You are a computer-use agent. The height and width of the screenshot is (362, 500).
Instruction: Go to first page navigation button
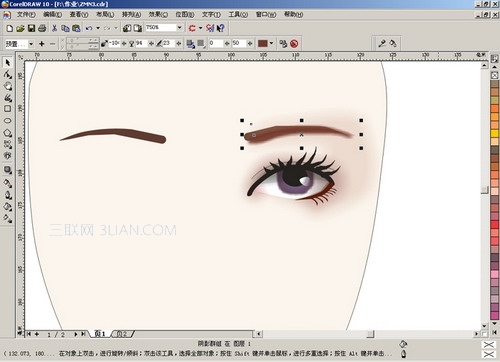point(29,334)
